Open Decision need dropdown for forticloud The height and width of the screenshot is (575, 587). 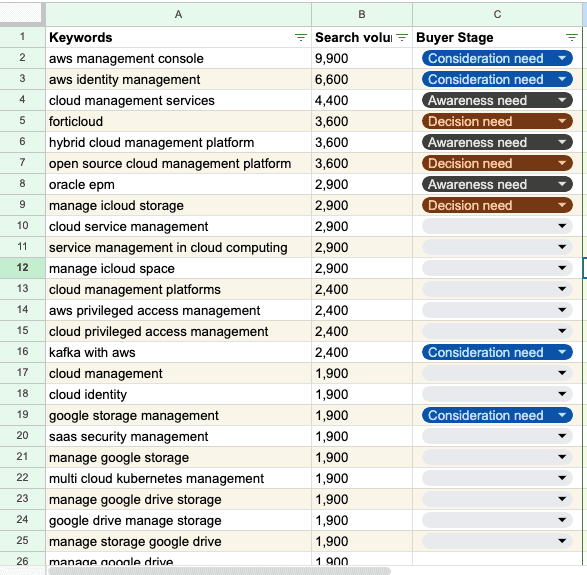click(x=497, y=121)
